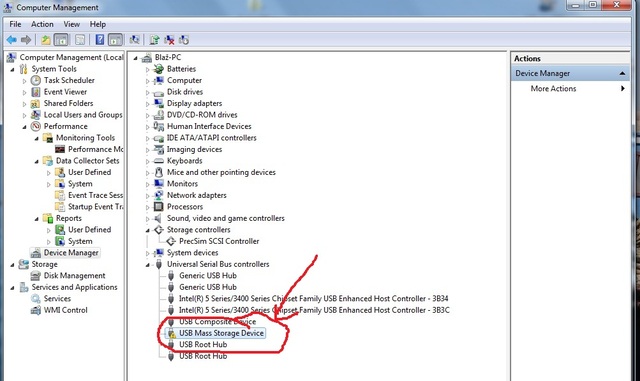Select USB Composite Device entry
The height and width of the screenshot is (381, 640).
(218, 321)
